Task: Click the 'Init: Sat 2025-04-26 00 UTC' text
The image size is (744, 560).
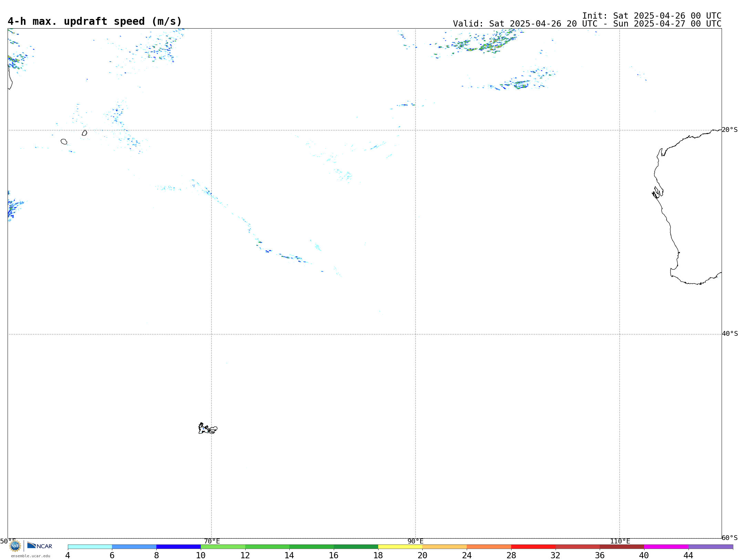Action: (x=652, y=16)
